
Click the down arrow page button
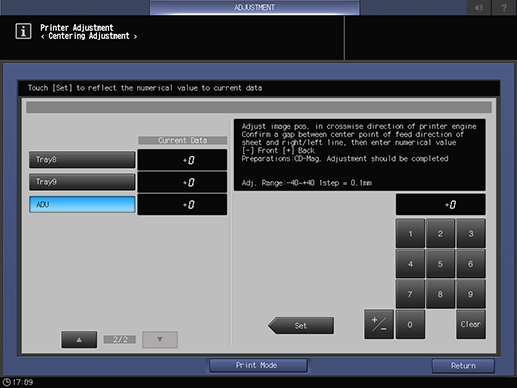[x=160, y=340]
